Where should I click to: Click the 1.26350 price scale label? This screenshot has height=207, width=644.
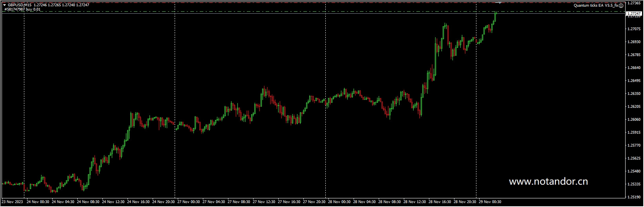pos(634,94)
